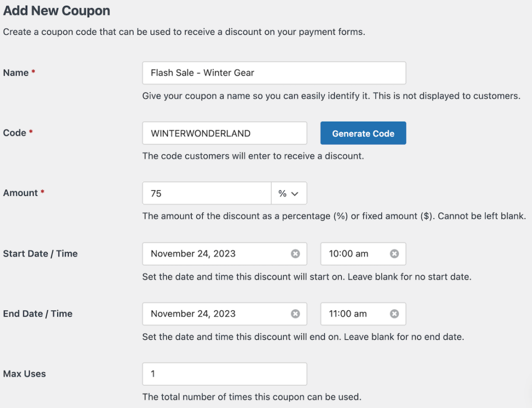Clear the start date field
Image resolution: width=532 pixels, height=408 pixels.
click(296, 254)
